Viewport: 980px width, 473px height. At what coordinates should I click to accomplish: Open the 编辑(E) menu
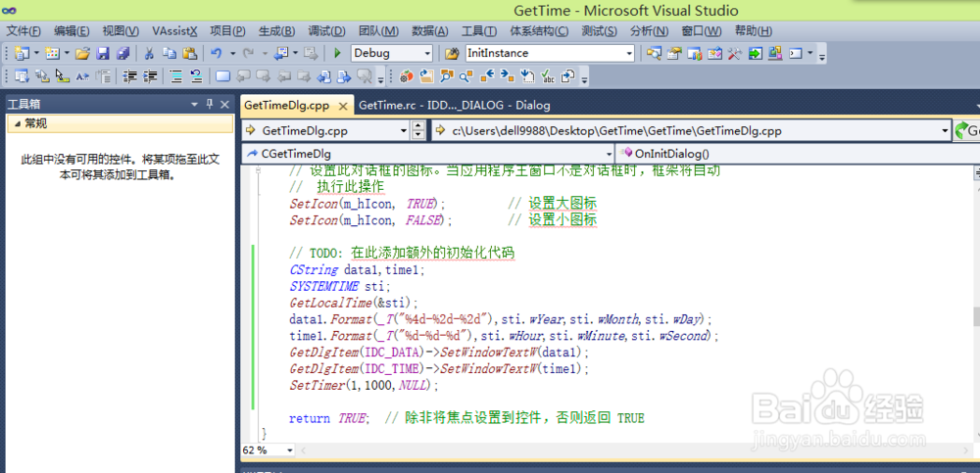72,31
